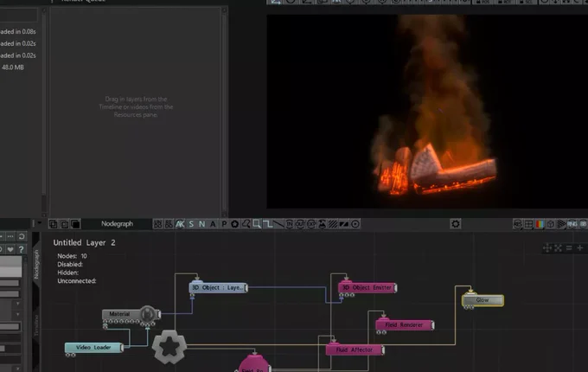The image size is (588, 372).
Task: Open help with the question mark icon
Action: pos(22,249)
